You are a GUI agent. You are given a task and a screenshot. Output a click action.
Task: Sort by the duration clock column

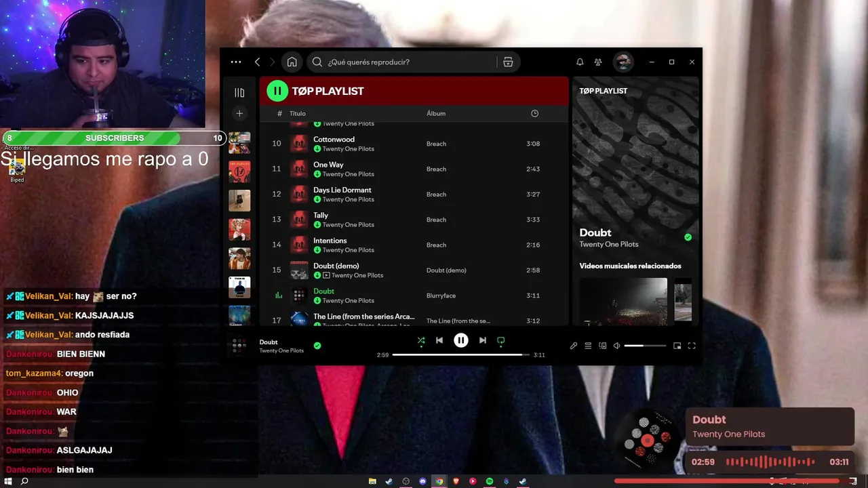click(534, 113)
